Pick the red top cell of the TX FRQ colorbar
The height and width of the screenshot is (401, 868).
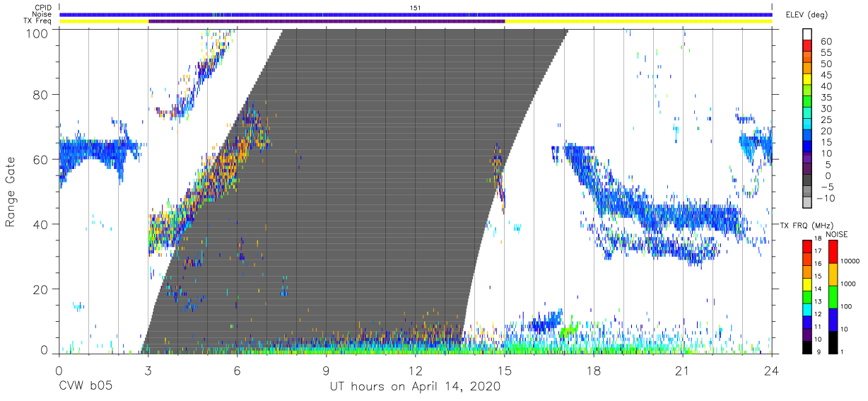click(x=807, y=247)
